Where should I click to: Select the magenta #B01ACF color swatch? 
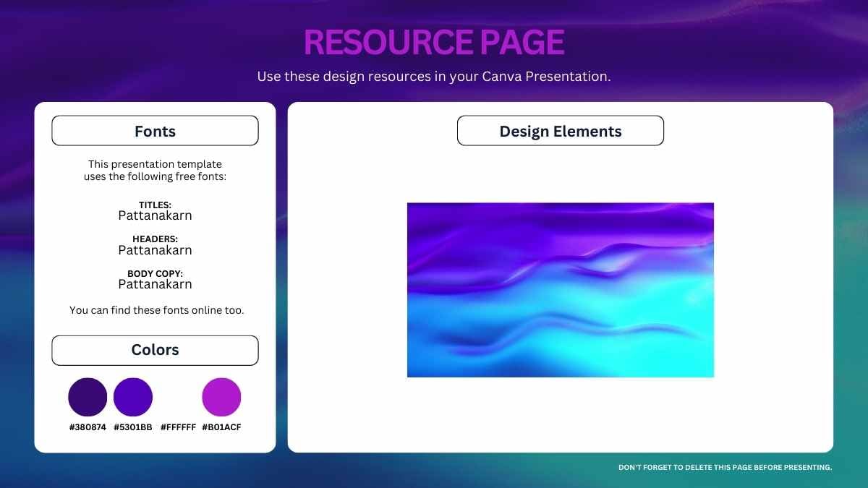coord(221,397)
